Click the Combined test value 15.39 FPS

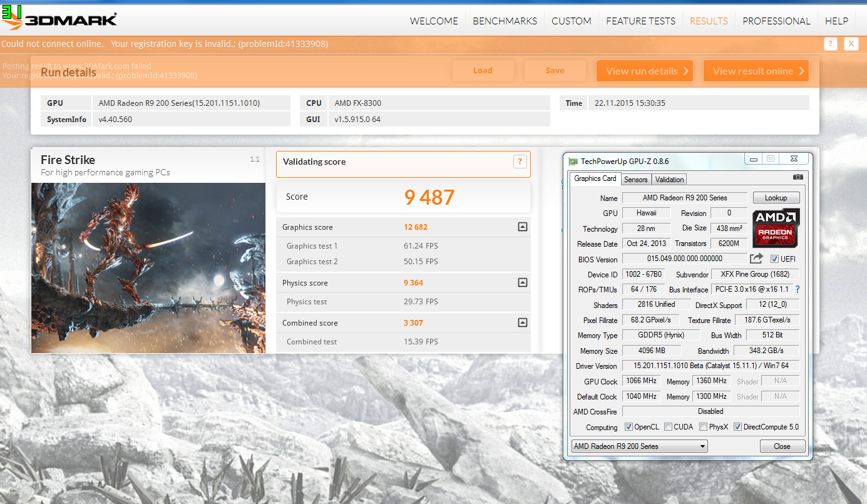click(x=421, y=342)
